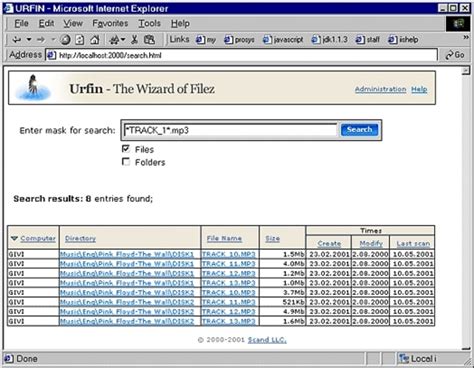Open DISK2 directory link for 4.9Mb row
The width and height of the screenshot is (474, 368).
tap(127, 312)
